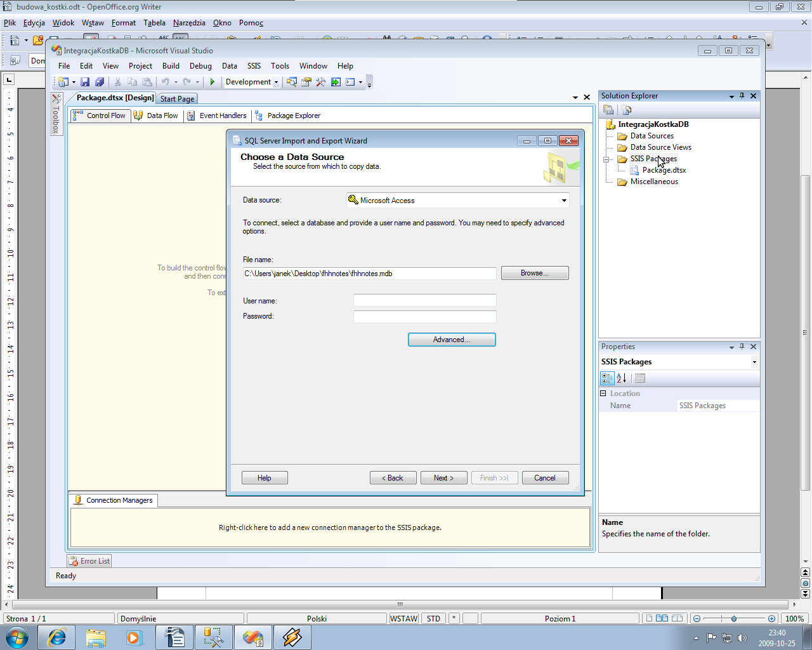This screenshot has width=812, height=650.
Task: Switch to the Start Page tab
Action: (x=177, y=99)
